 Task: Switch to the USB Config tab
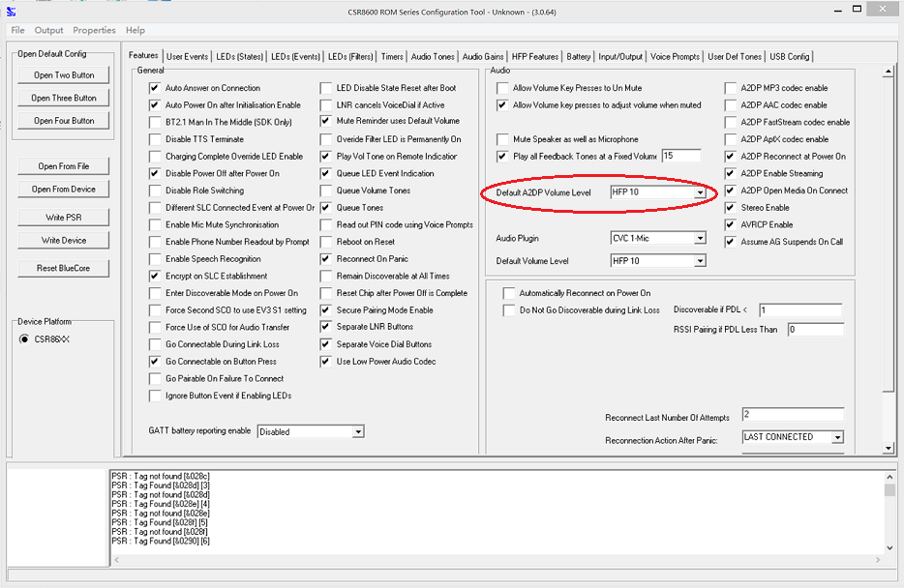(x=790, y=56)
